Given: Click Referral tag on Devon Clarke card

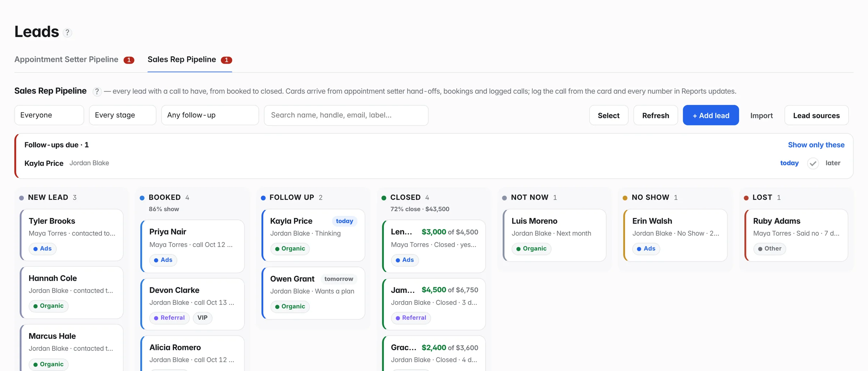Looking at the screenshot, I should click(169, 318).
